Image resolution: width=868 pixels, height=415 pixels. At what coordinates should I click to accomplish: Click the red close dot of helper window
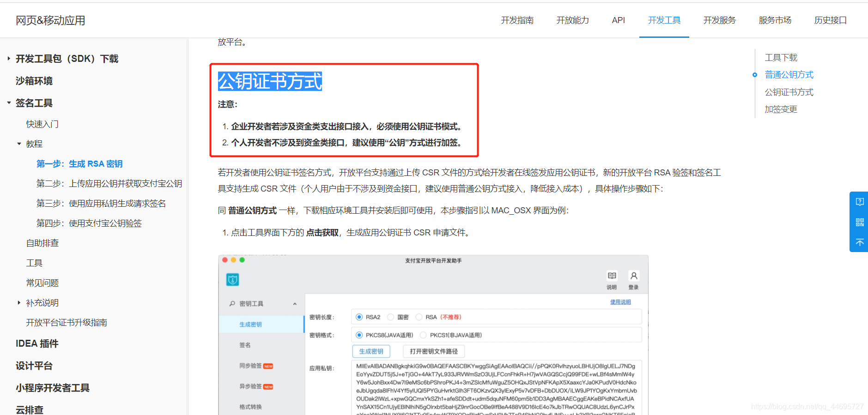point(225,260)
